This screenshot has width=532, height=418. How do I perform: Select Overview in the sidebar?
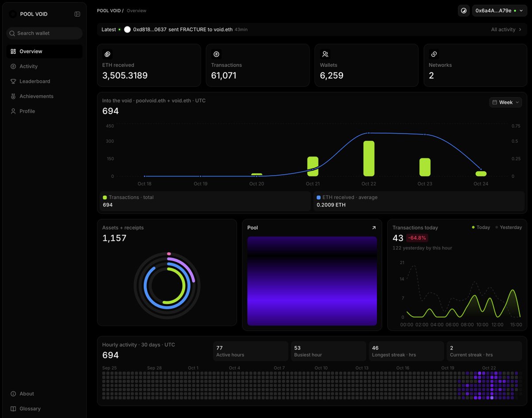tap(44, 51)
